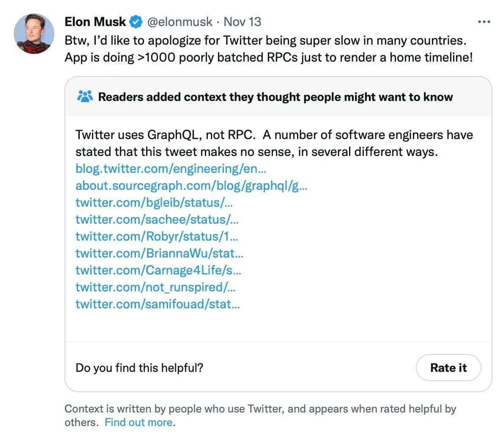Open the twitter.com/bgleib status link

coord(154,202)
